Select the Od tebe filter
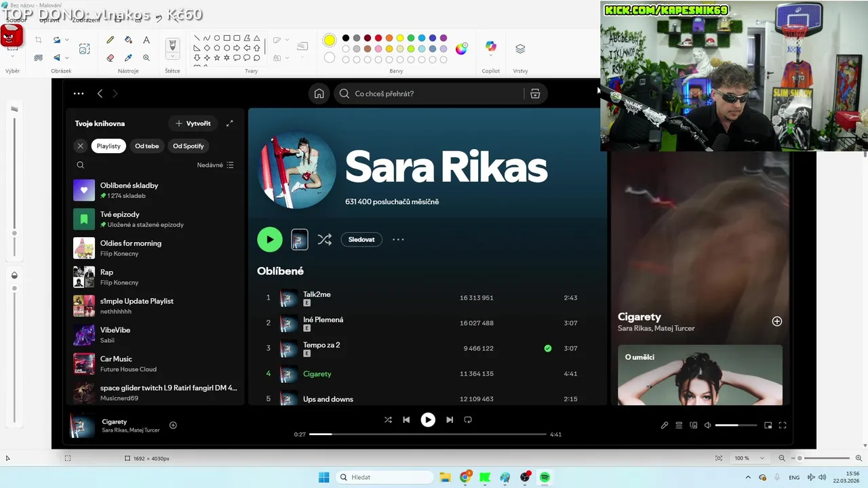The height and width of the screenshot is (488, 868). click(146, 146)
